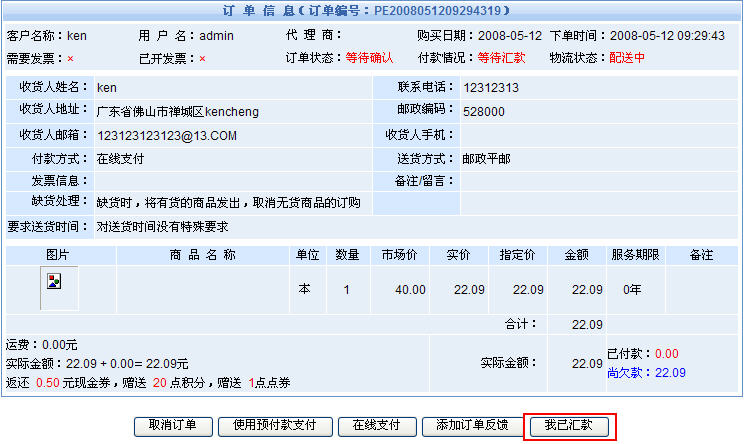
Task: Open 添加订单反馈 to add feedback
Action: [x=471, y=425]
